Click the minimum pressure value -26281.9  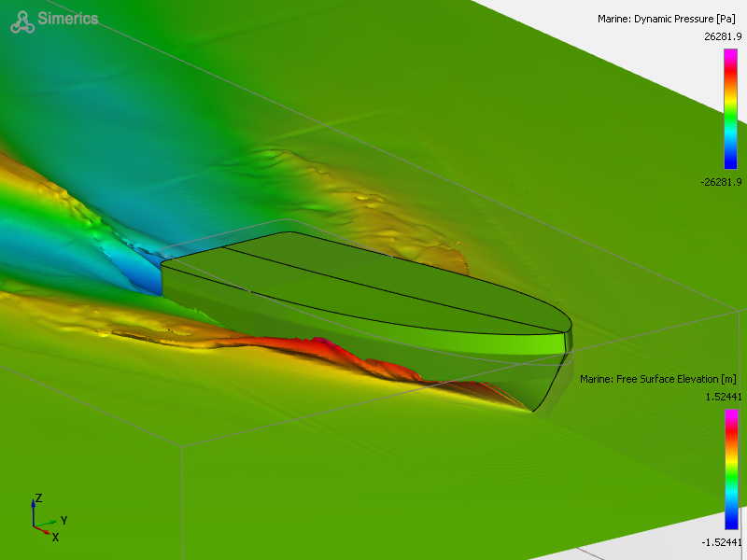(721, 182)
